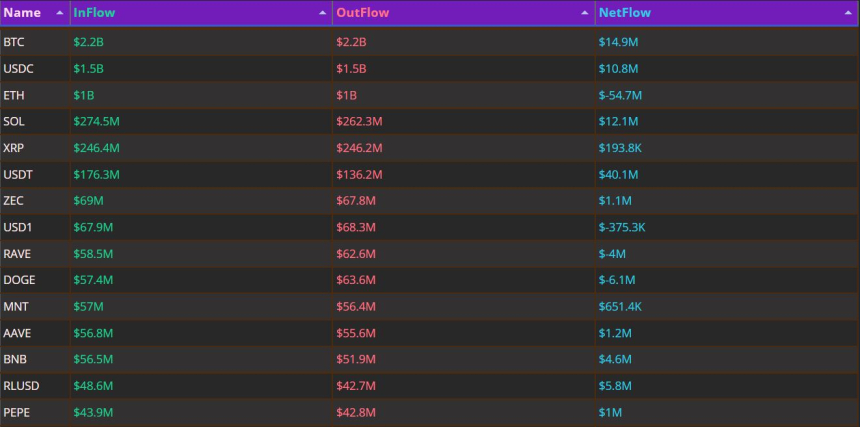Click the sort arrow in NetFlow column header
860x427 pixels.
pyautogui.click(x=849, y=14)
